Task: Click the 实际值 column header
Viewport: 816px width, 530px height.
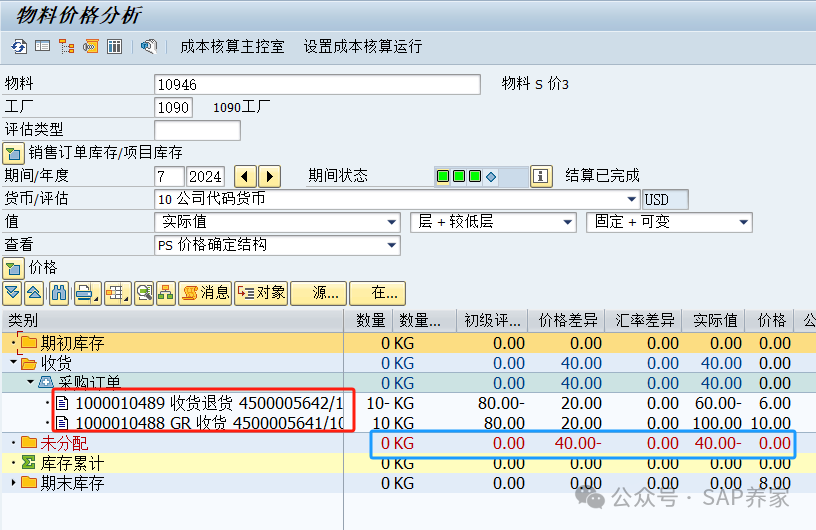Action: click(715, 321)
